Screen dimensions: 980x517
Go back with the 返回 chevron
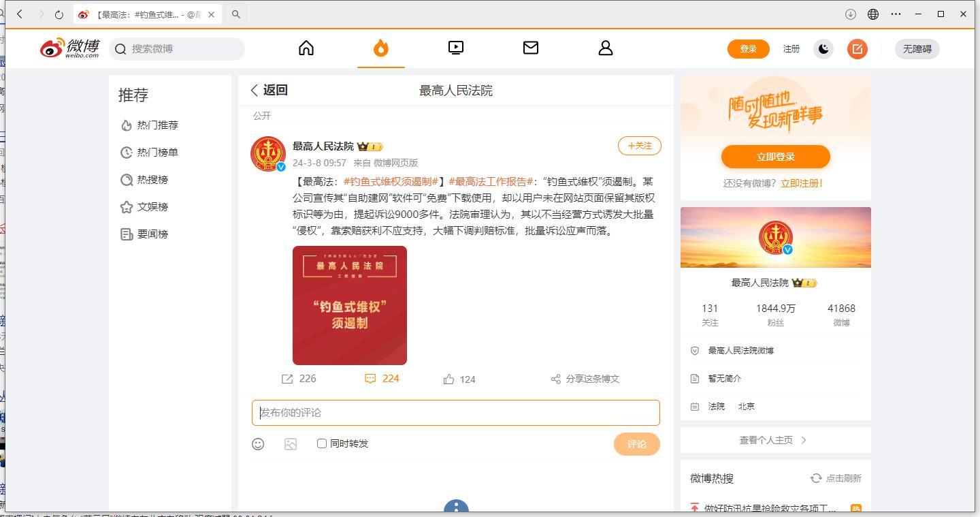point(255,91)
